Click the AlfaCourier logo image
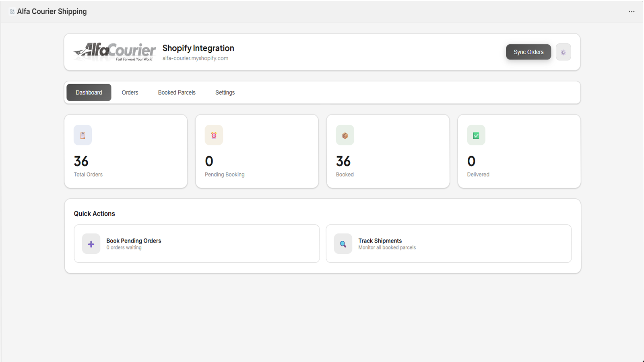Screen dimensions: 644x362 pyautogui.click(x=114, y=52)
